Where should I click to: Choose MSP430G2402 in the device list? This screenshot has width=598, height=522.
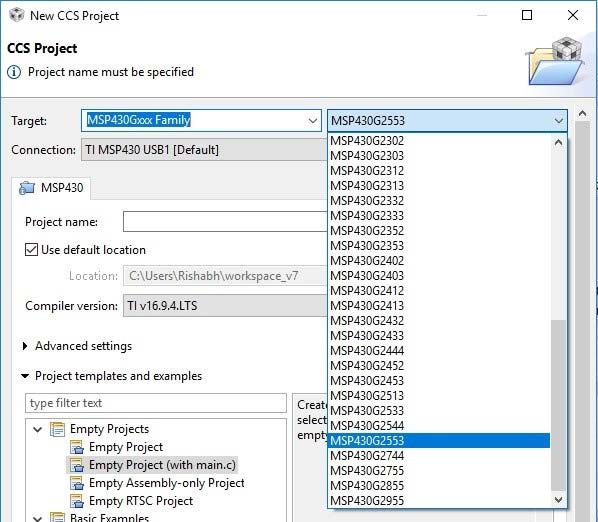[x=439, y=261]
